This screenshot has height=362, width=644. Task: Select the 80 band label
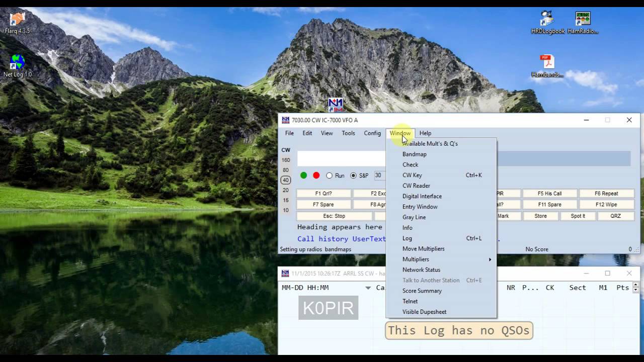(286, 170)
